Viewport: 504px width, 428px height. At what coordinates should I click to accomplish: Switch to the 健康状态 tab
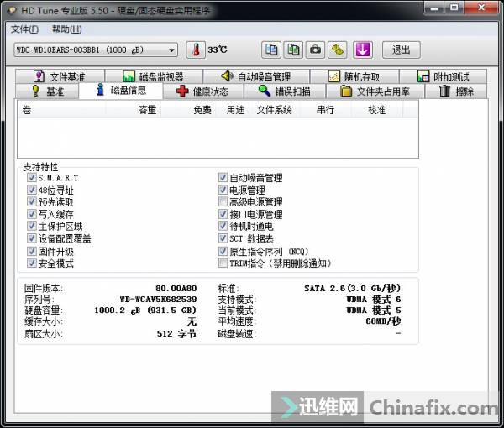[203, 91]
